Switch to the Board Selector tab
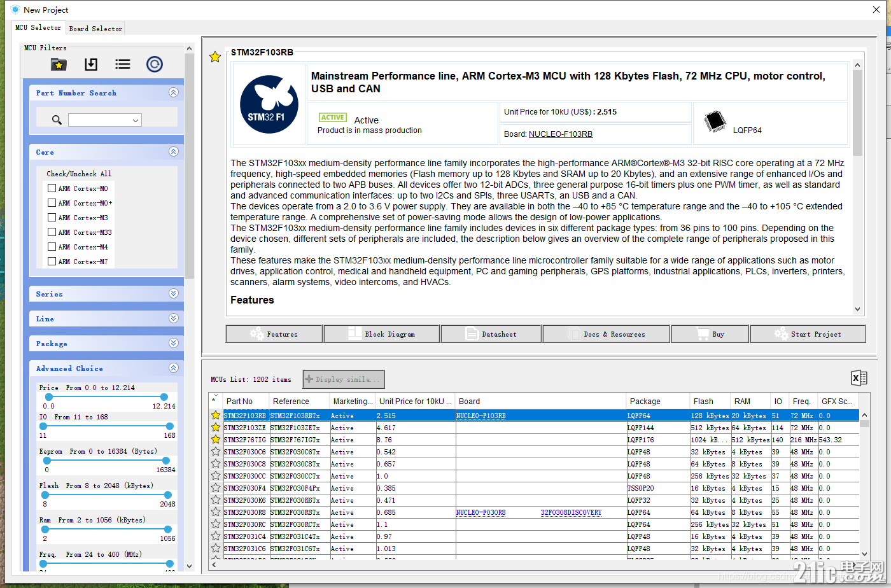The image size is (891, 588). click(x=95, y=29)
